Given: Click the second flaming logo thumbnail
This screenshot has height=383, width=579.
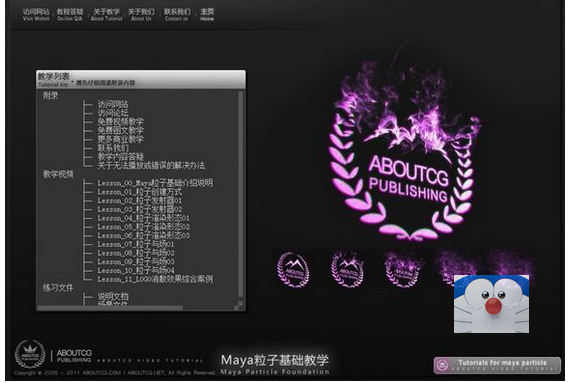Looking at the screenshot, I should click(347, 269).
